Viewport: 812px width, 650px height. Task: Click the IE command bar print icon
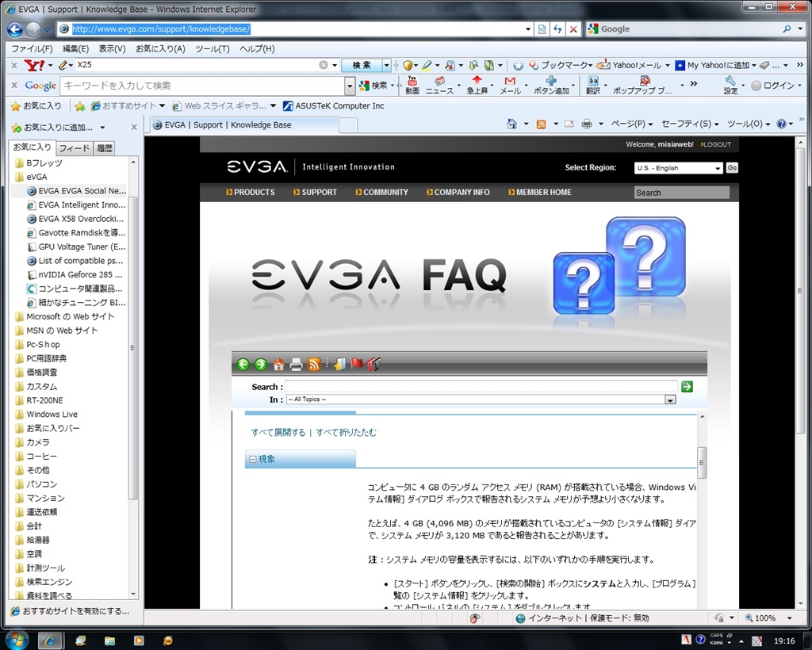[x=587, y=124]
